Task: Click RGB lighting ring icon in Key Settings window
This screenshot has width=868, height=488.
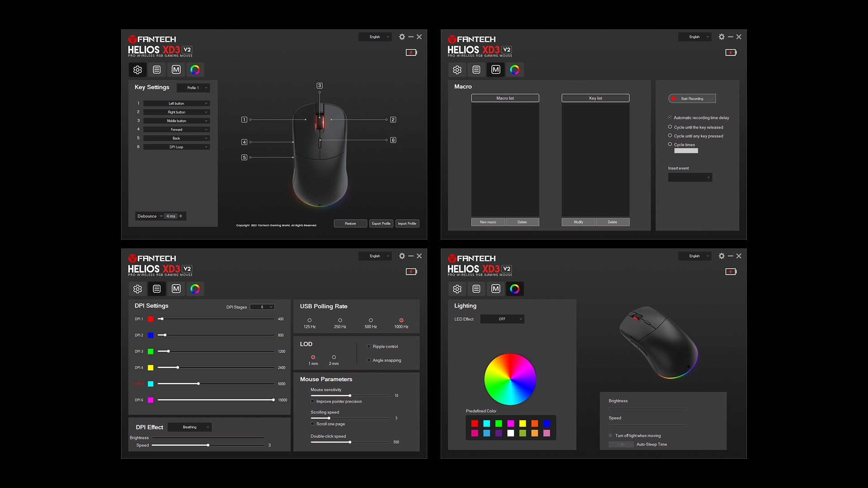Action: [195, 70]
